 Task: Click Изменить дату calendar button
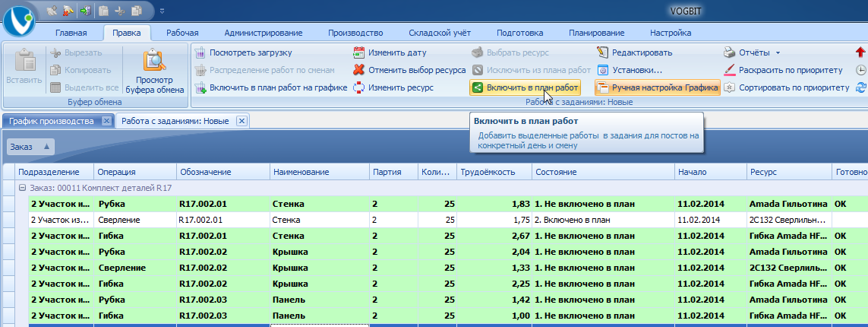click(390, 52)
